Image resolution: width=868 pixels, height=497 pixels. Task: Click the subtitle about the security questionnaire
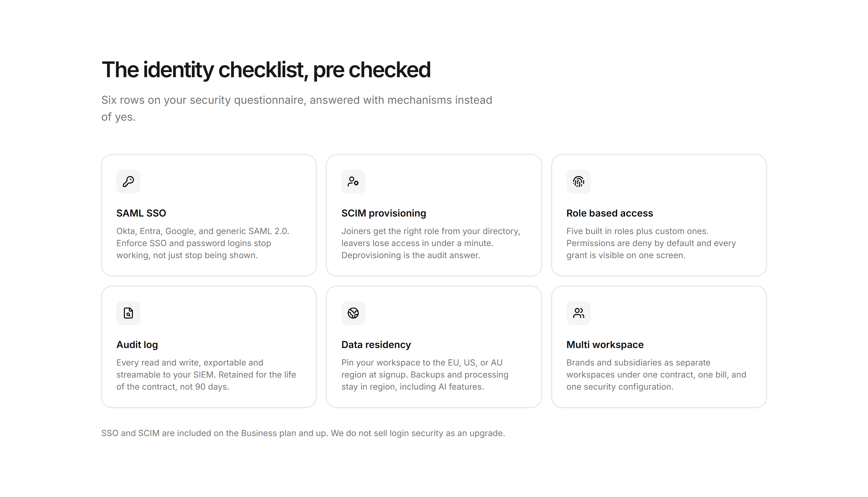[297, 108]
